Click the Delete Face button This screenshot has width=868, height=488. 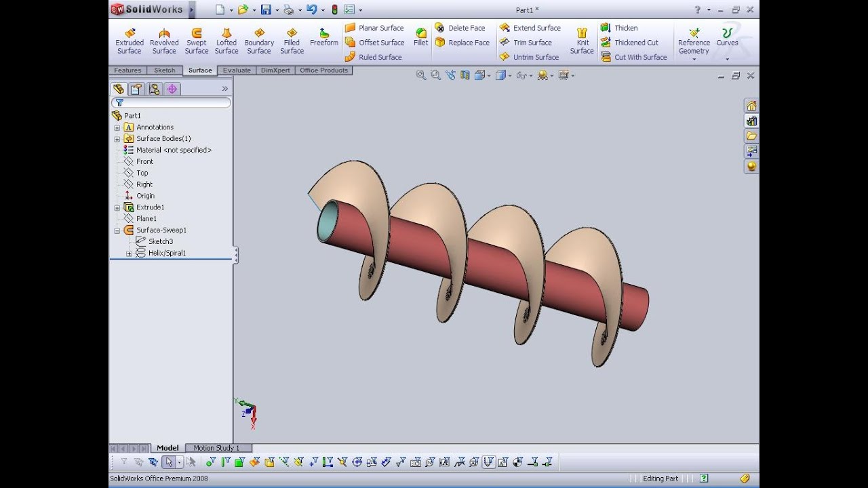tap(460, 28)
